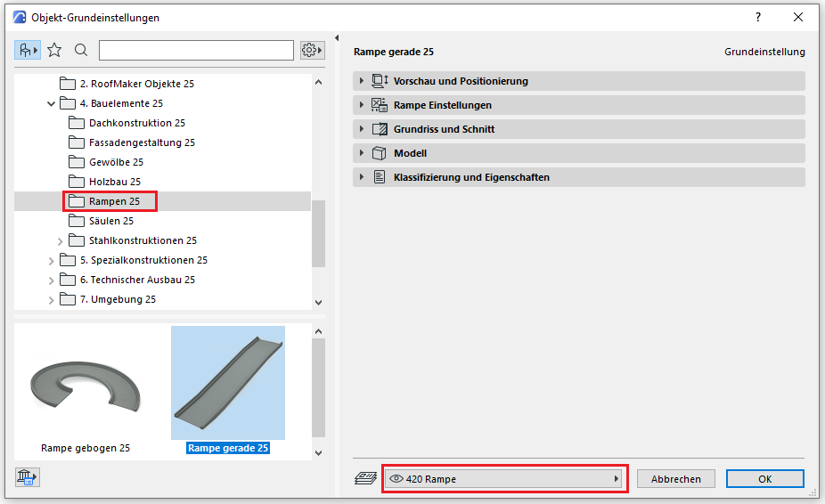Image resolution: width=825 pixels, height=504 pixels.
Task: Select the Rampen 25 folder
Action: click(x=113, y=201)
